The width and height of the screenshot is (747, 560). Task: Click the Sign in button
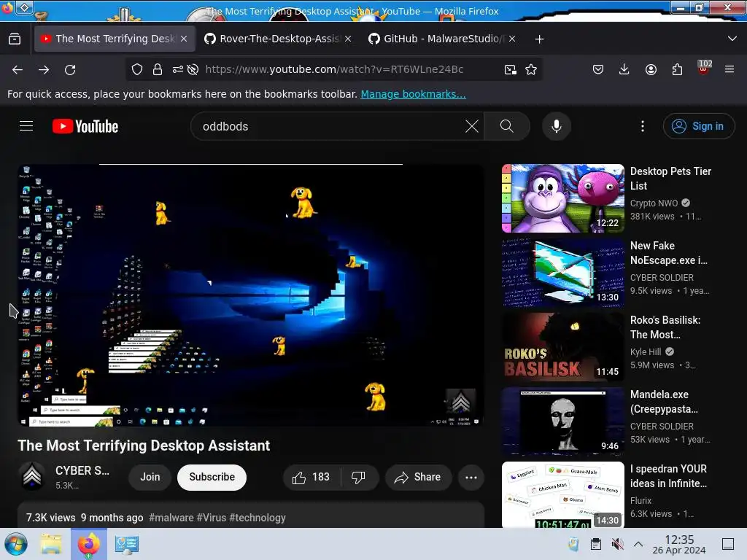click(x=698, y=126)
